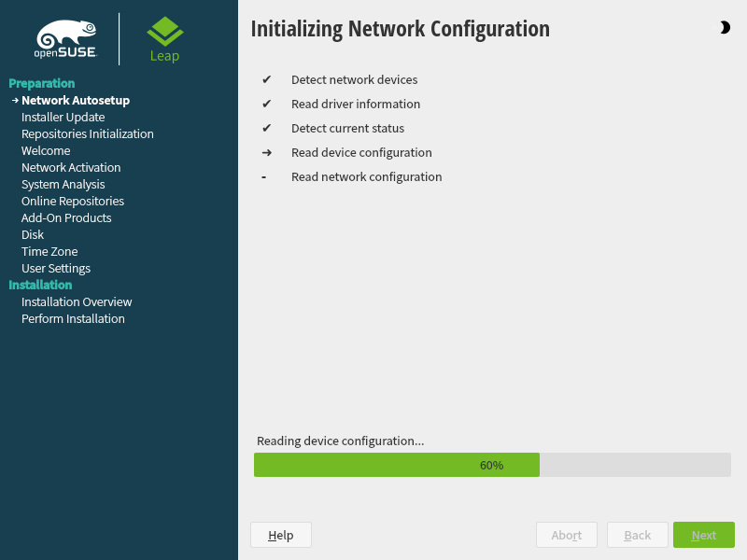Select Installer Update step in sidebar
Image resolution: width=747 pixels, height=560 pixels.
point(63,117)
